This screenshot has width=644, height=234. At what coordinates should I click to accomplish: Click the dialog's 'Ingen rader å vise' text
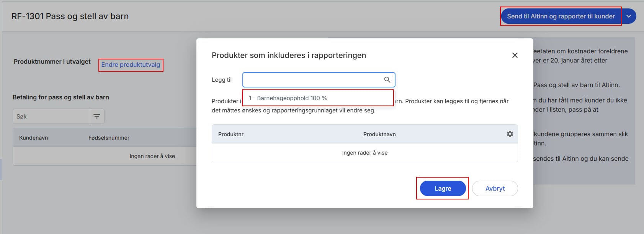point(364,153)
